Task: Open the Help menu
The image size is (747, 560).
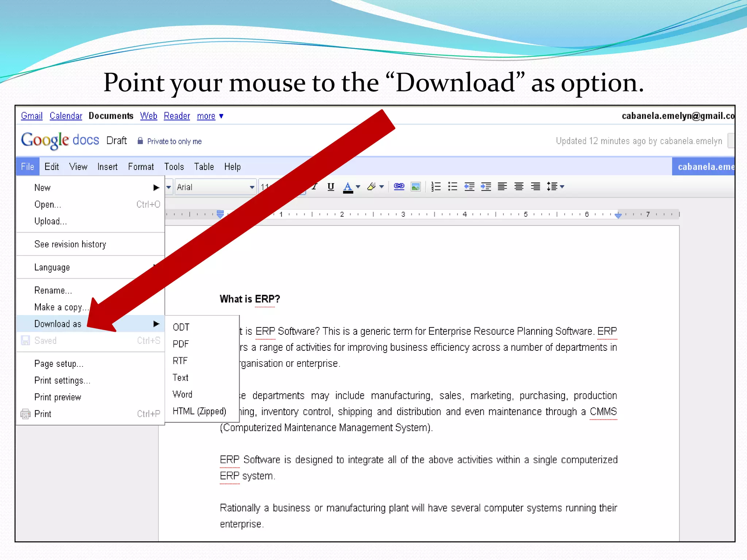Action: click(x=232, y=167)
